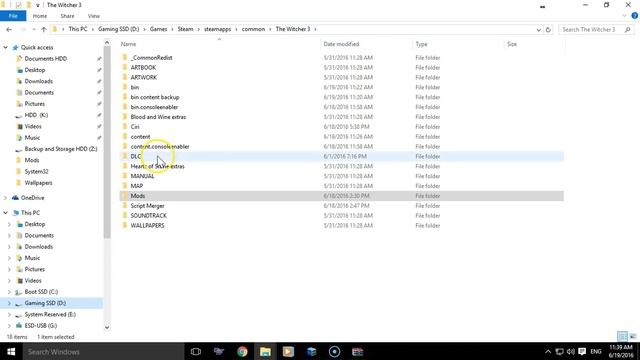Go up one folder level arrow

click(44, 29)
